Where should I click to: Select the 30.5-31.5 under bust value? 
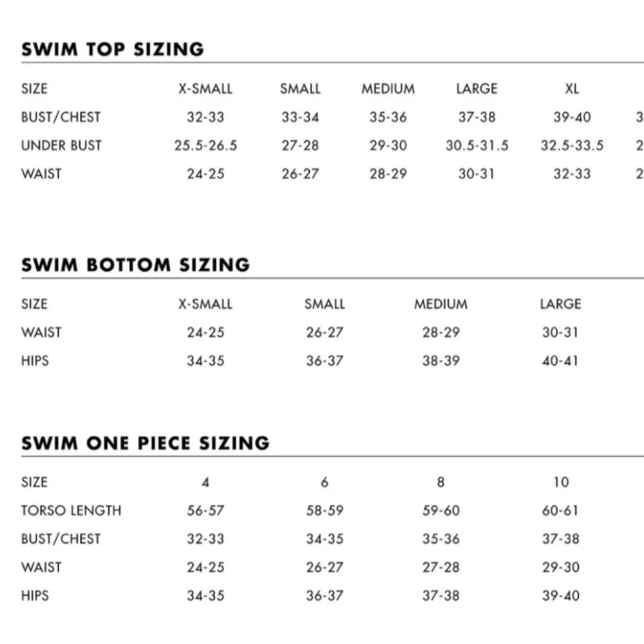pyautogui.click(x=477, y=146)
